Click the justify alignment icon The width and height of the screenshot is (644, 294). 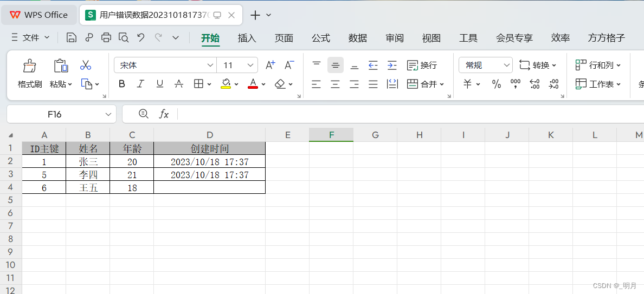coord(373,84)
